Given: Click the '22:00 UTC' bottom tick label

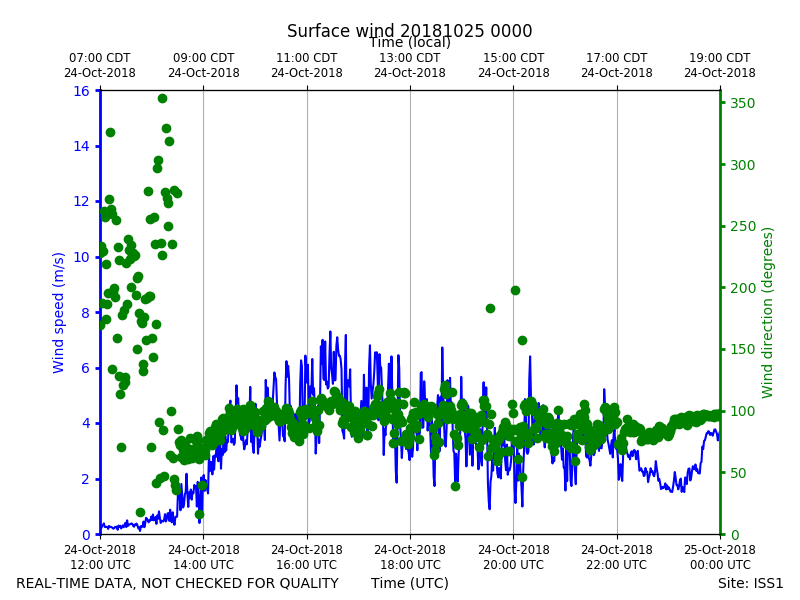Looking at the screenshot, I should 617,565.
